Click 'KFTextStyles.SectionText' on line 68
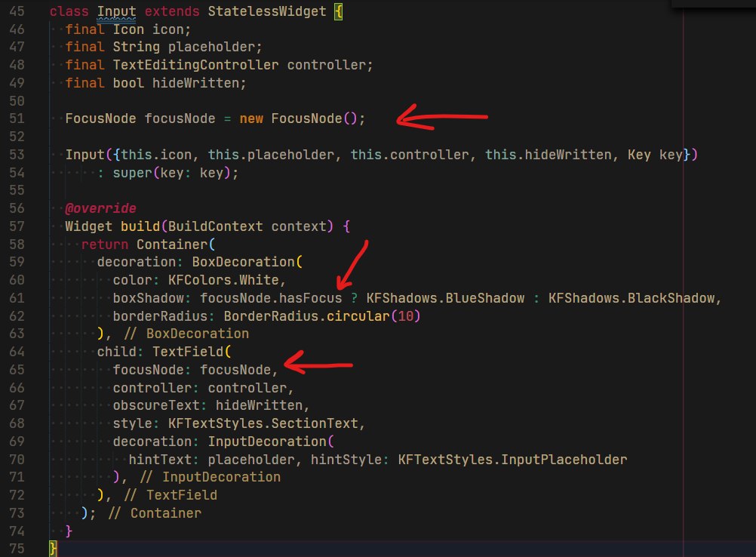The height and width of the screenshot is (557, 756). click(263, 423)
